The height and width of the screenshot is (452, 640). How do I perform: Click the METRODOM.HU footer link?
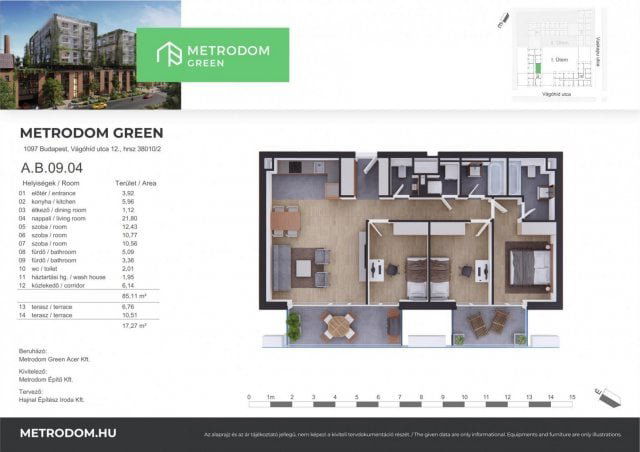click(68, 433)
